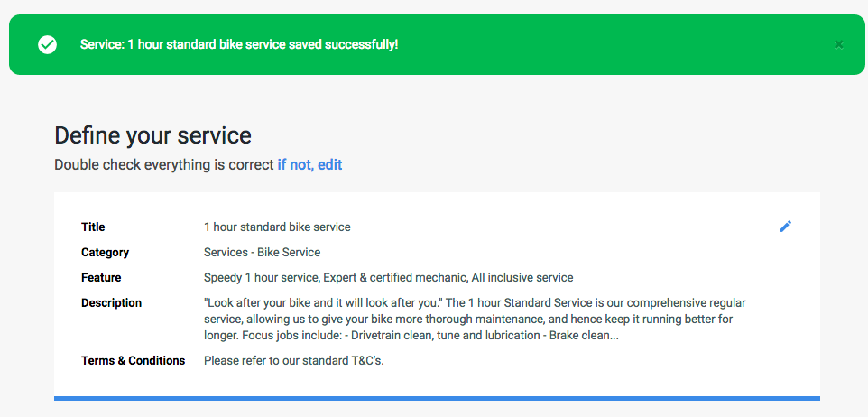Click the "Define your service" heading

click(152, 135)
